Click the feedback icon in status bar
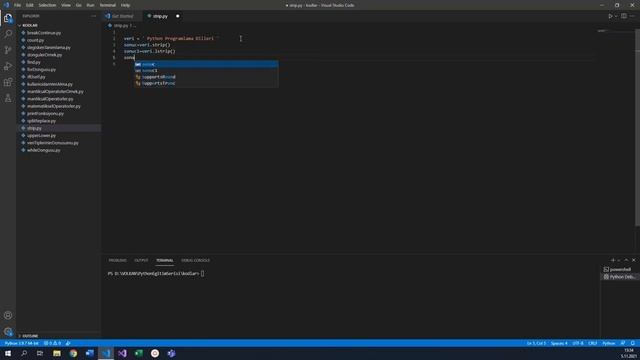This screenshot has width=640, height=360. coord(623,343)
